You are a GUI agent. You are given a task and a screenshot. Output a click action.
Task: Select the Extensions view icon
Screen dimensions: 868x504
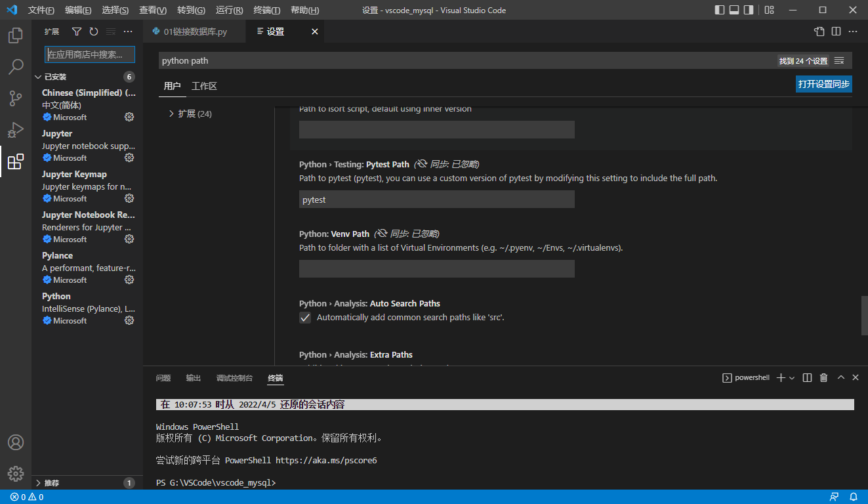16,161
